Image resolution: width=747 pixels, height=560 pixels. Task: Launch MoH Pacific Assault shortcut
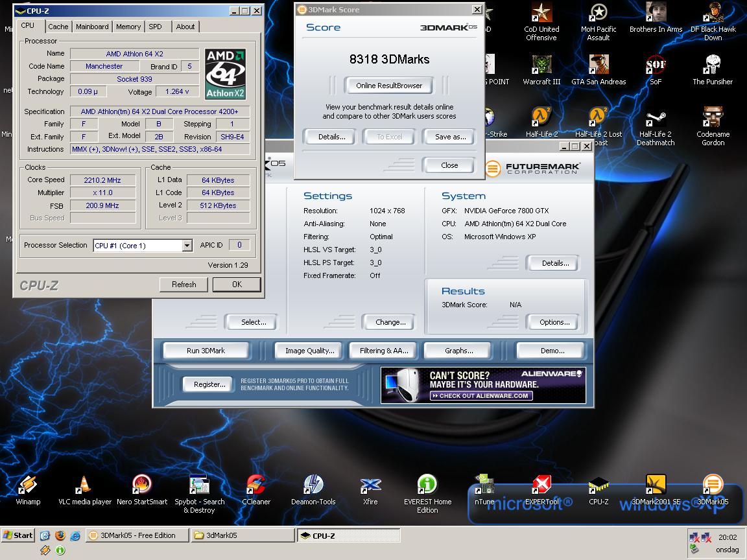click(x=599, y=21)
